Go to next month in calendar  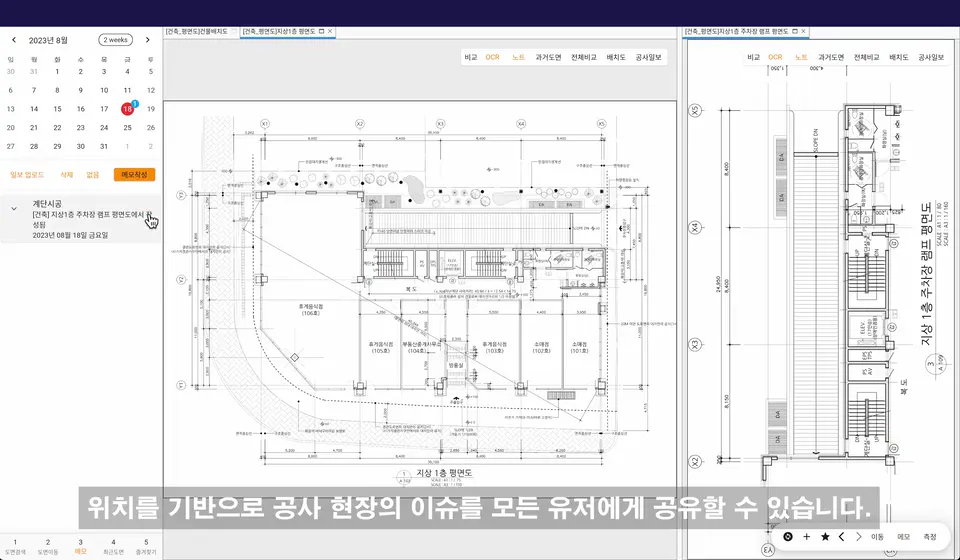pyautogui.click(x=148, y=40)
